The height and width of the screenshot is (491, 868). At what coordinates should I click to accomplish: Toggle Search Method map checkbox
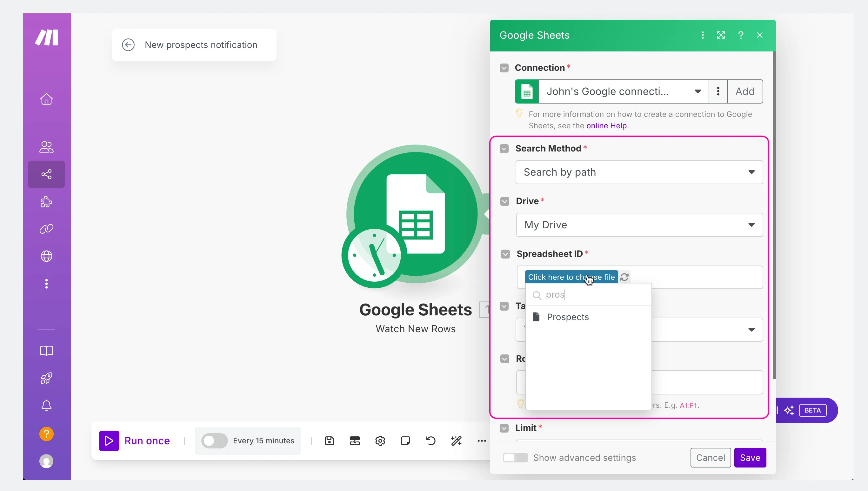point(504,149)
